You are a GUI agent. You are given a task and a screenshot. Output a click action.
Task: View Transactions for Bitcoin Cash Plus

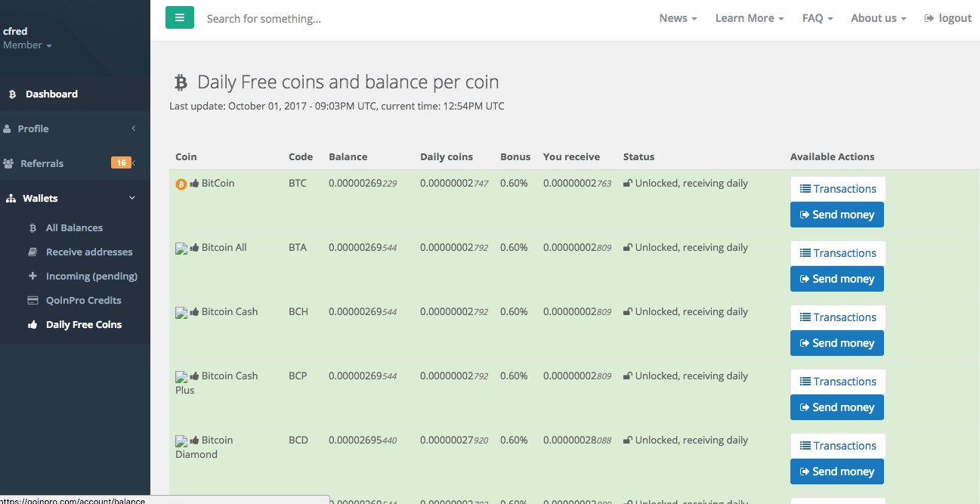tap(838, 382)
